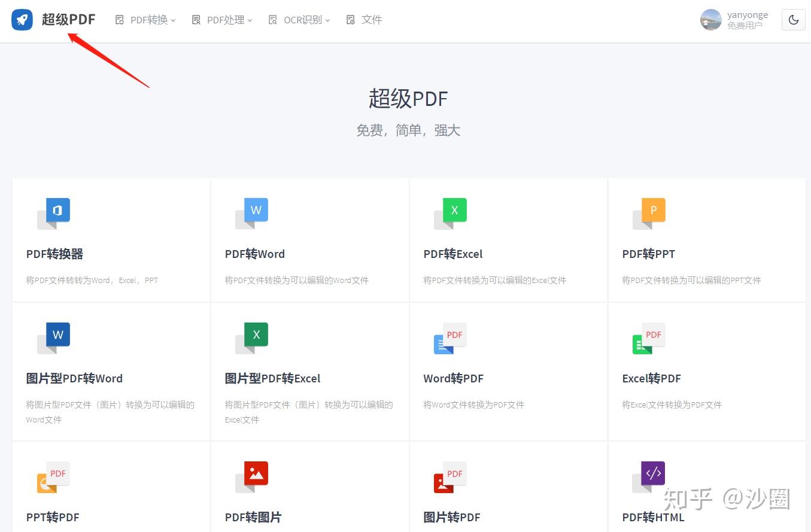This screenshot has width=811, height=532.
Task: Open the 图片转PDF tool title
Action: [452, 517]
